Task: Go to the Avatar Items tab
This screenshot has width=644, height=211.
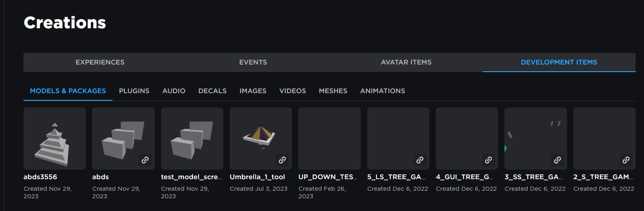Action: coord(406,62)
